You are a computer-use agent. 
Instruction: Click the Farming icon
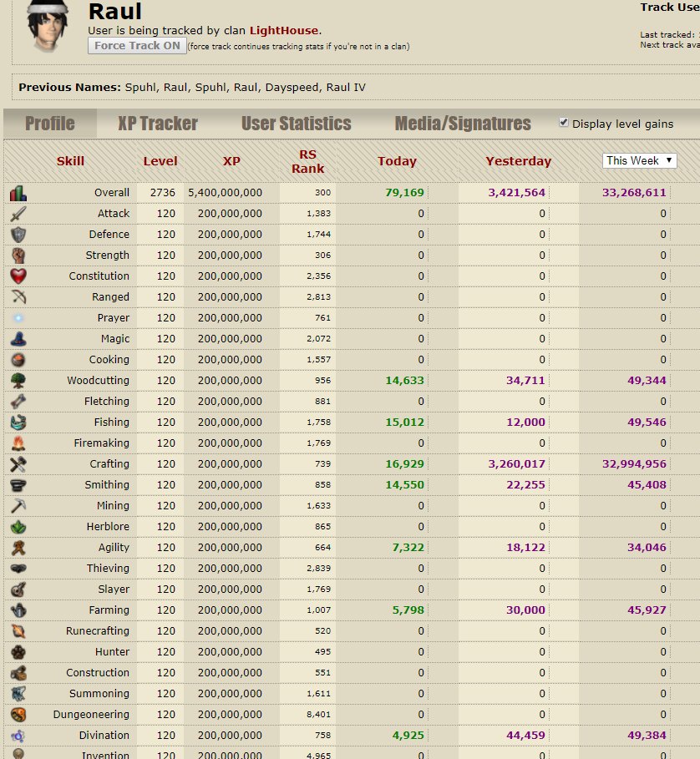click(x=18, y=610)
